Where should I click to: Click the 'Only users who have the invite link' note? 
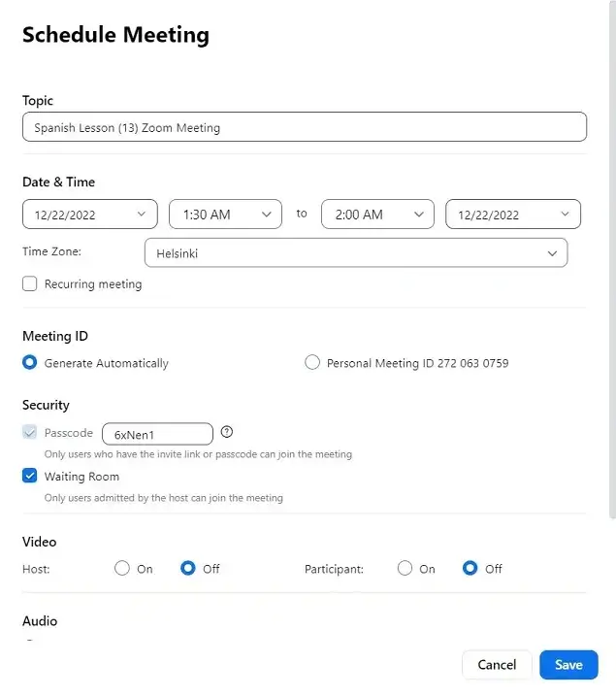(x=198, y=454)
